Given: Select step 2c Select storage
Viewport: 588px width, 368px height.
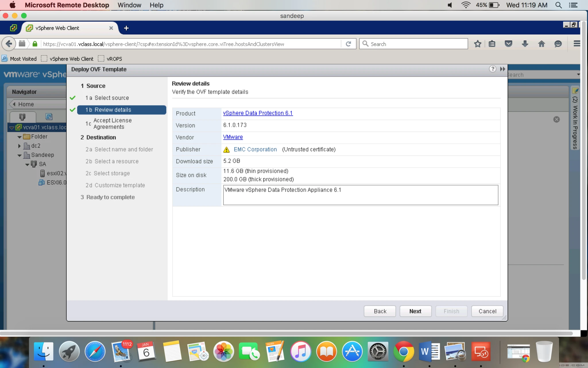Looking at the screenshot, I should pyautogui.click(x=108, y=173).
